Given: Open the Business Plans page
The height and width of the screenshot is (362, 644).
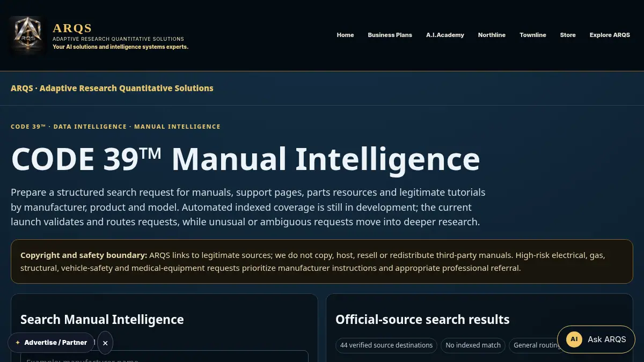Looking at the screenshot, I should 390,35.
